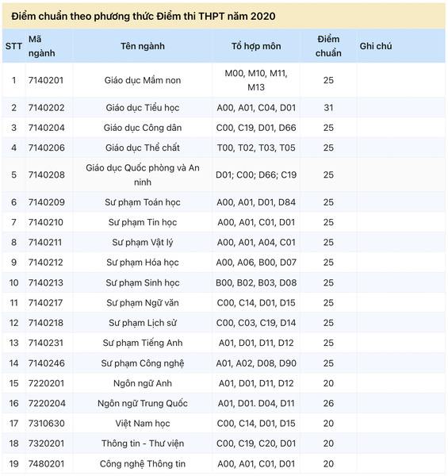Click major code 7140202

pyautogui.click(x=47, y=107)
